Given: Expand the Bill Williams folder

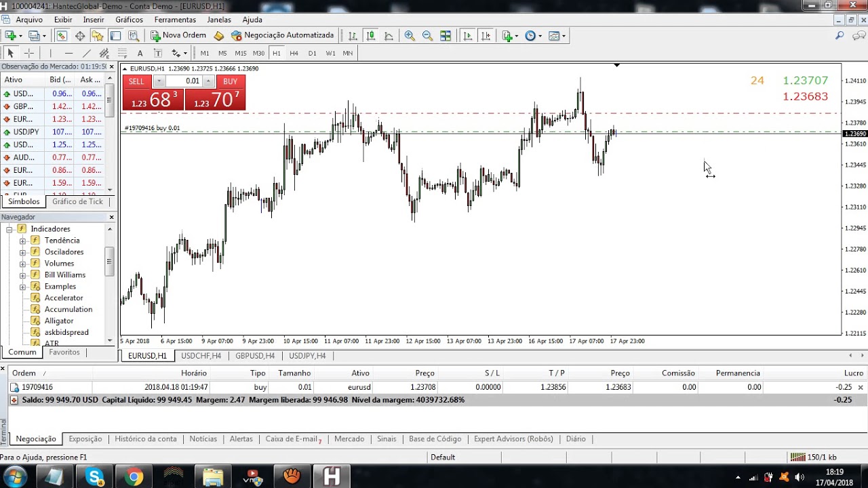Looking at the screenshot, I should pyautogui.click(x=22, y=275).
